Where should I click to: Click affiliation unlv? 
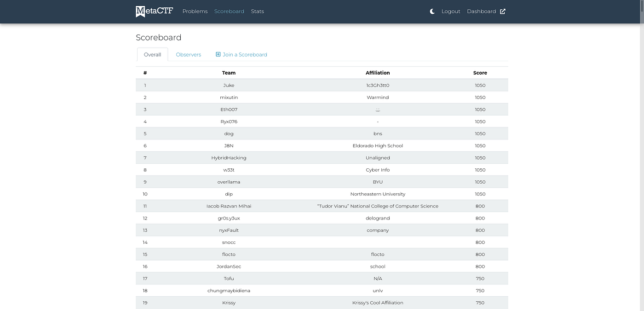[378, 291]
